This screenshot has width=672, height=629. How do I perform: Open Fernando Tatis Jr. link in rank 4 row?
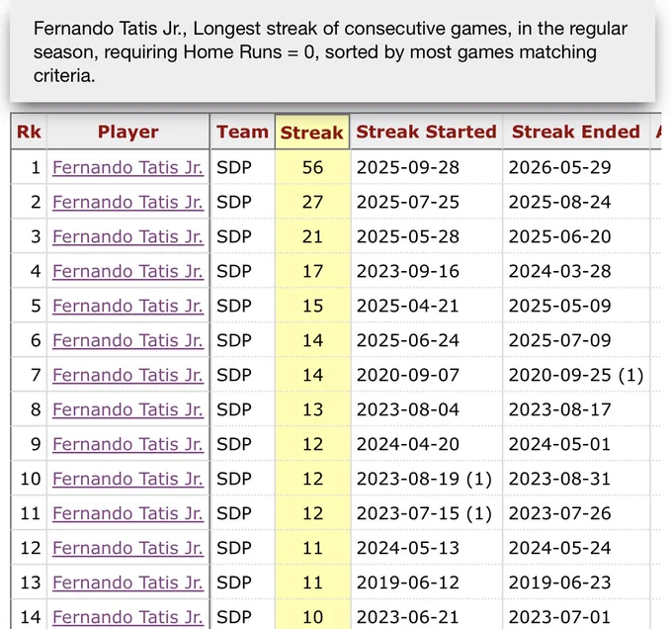[x=127, y=271]
